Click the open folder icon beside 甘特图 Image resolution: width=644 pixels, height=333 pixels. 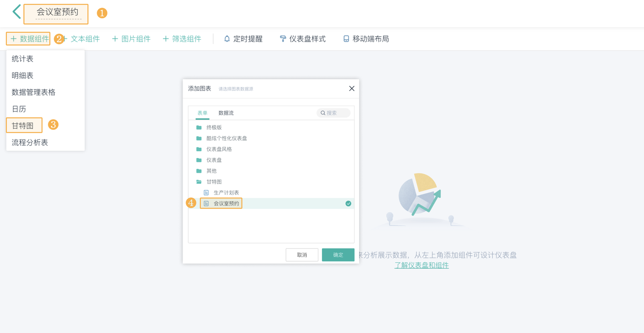click(199, 182)
